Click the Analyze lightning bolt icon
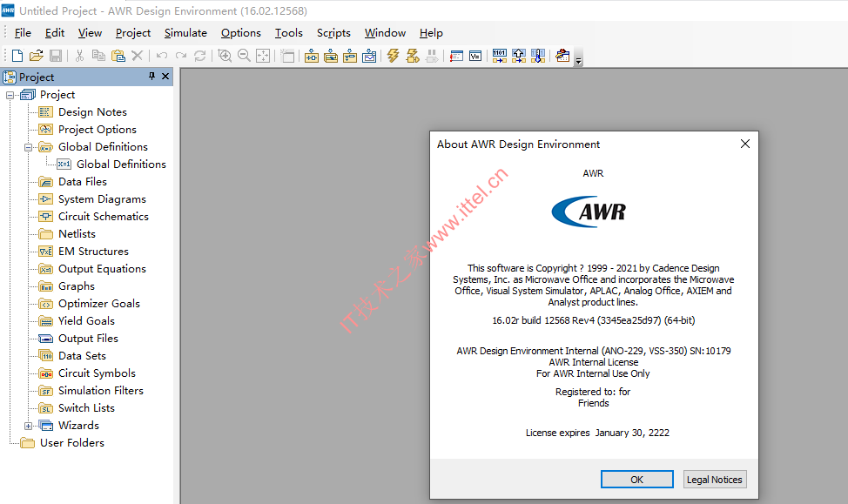 click(x=394, y=56)
